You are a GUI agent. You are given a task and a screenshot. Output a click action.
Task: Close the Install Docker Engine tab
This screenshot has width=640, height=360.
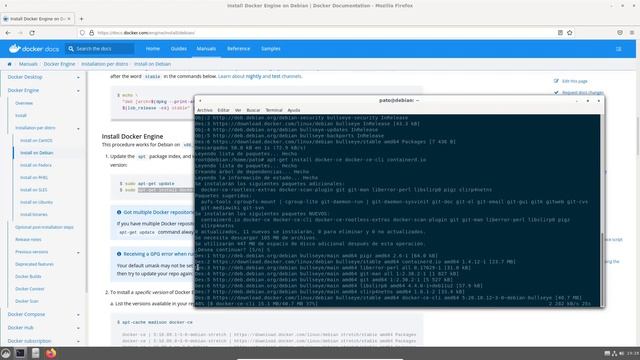point(69,19)
